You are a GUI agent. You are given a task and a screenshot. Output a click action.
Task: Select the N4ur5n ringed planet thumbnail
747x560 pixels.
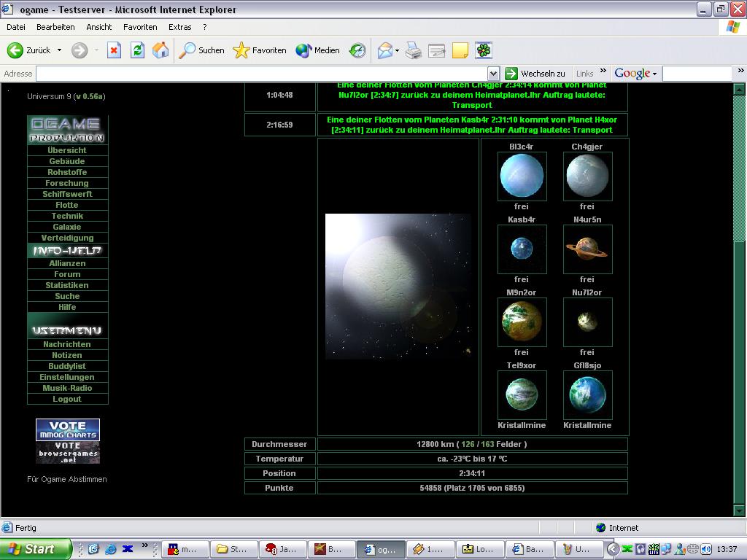[x=587, y=249]
